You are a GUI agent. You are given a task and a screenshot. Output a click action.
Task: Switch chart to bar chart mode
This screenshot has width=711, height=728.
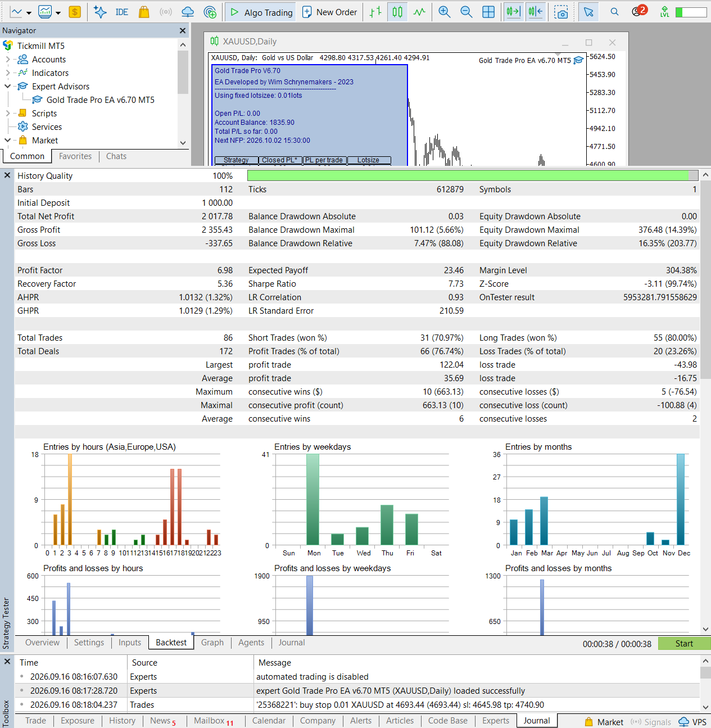pos(375,12)
